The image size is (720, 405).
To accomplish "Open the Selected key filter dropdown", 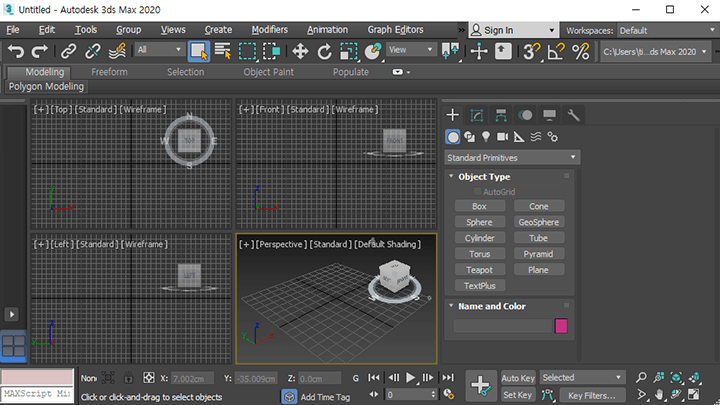I will pyautogui.click(x=582, y=377).
